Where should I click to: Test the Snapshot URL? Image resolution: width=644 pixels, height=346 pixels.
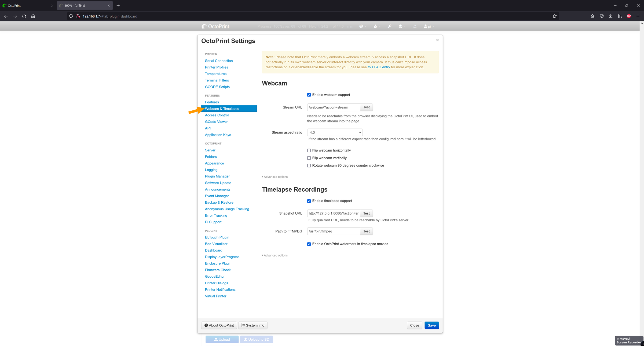(x=366, y=213)
